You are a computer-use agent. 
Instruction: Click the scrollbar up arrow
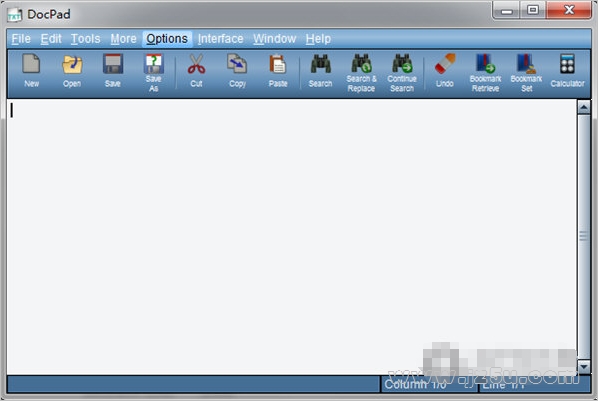point(584,107)
